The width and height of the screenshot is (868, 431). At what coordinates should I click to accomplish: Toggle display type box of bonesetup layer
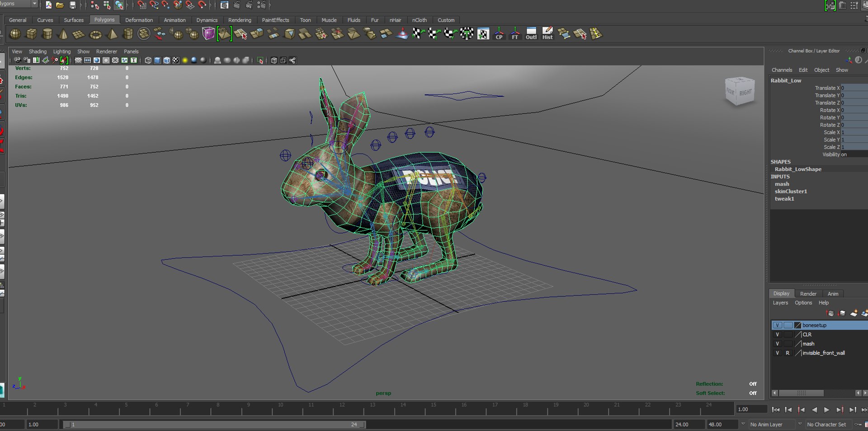[x=788, y=325]
